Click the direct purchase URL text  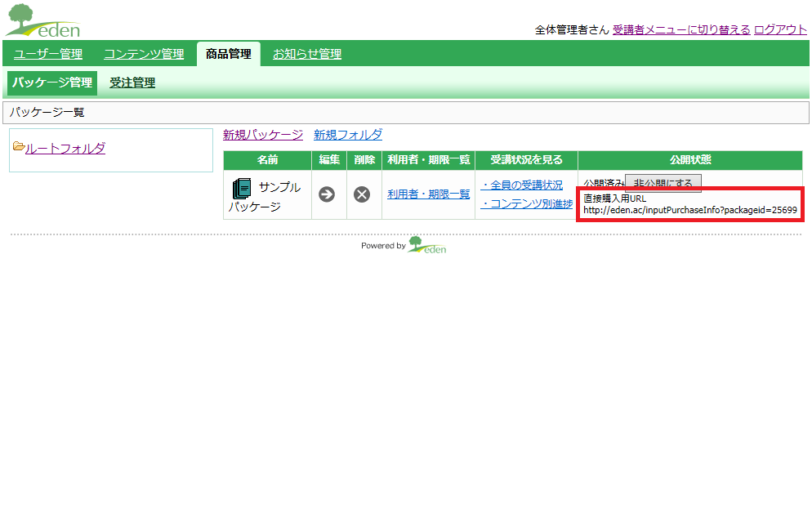(690, 210)
